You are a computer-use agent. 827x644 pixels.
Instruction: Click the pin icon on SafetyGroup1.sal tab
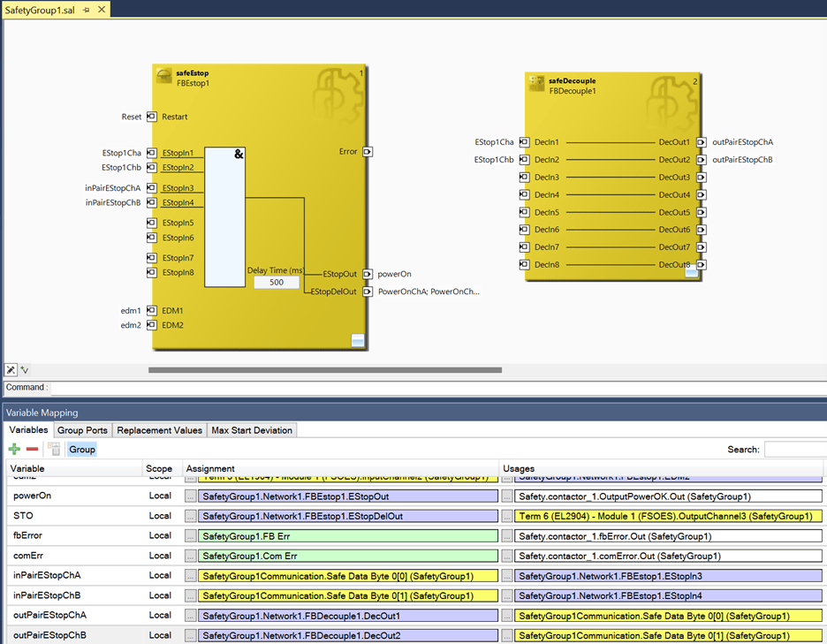point(87,10)
